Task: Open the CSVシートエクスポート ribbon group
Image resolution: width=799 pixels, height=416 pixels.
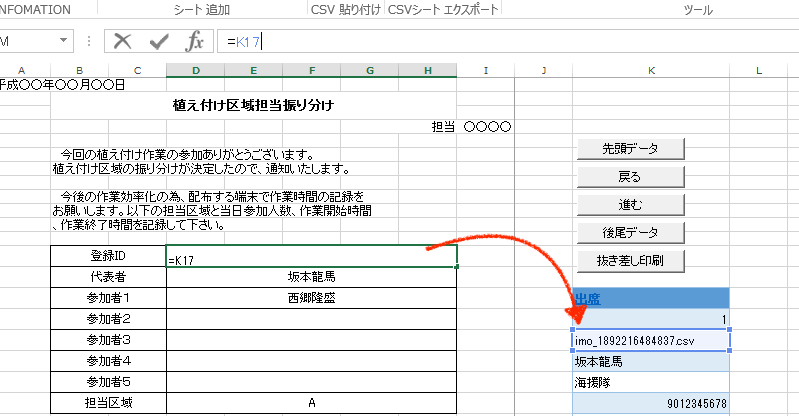Action: click(442, 10)
